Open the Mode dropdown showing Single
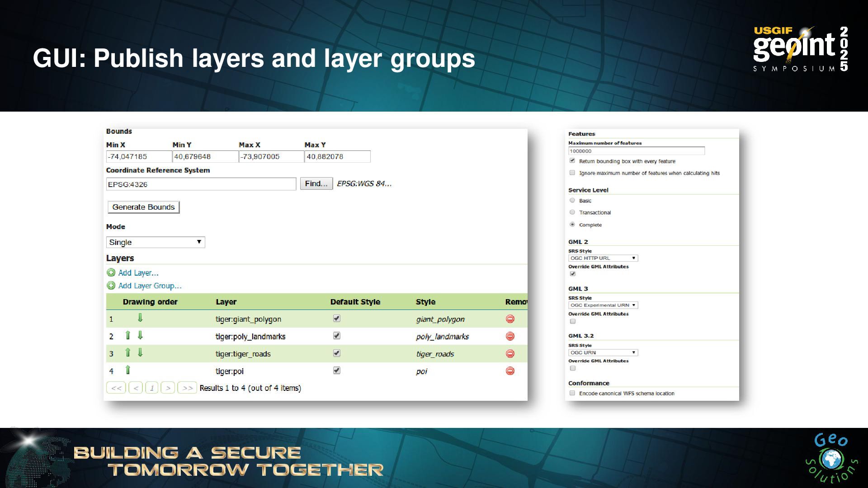This screenshot has height=488, width=868. pyautogui.click(x=156, y=242)
